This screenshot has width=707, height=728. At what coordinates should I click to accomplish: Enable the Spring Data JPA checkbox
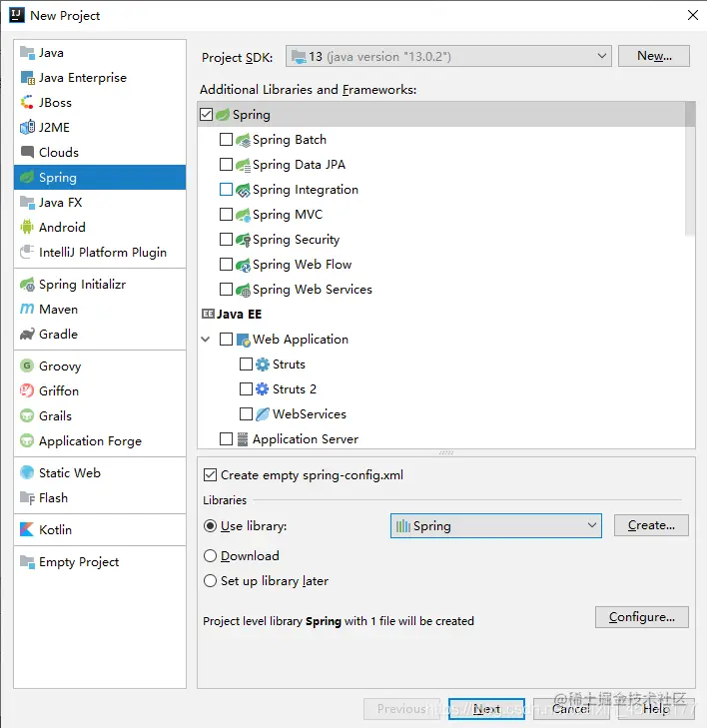(226, 165)
